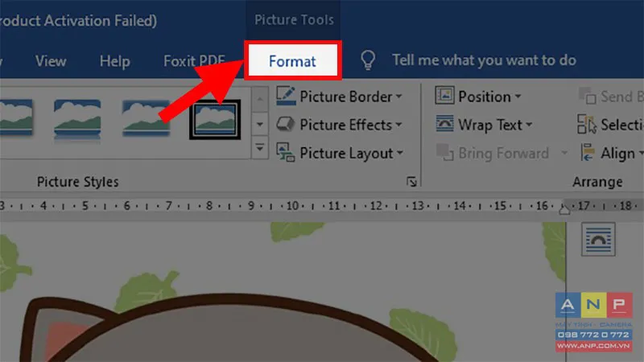Open the Foxit PDF tab
Screen dimensions: 644x362
click(x=194, y=60)
